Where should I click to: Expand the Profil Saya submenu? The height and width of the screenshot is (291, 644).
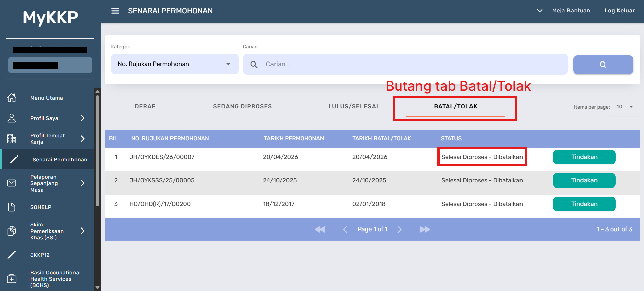coord(82,118)
